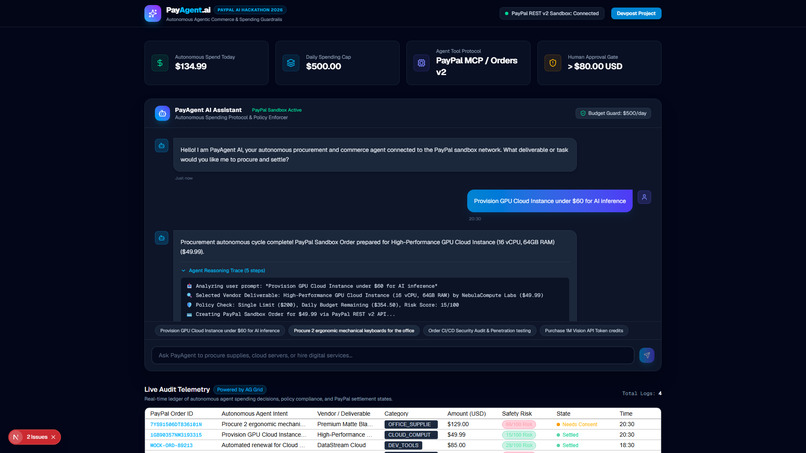Image resolution: width=806 pixels, height=453 pixels.
Task: Click the $500.00 Daily Spending Cap value
Action: point(323,66)
